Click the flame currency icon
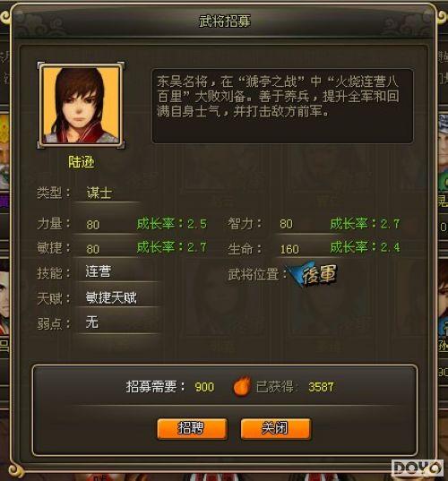The width and height of the screenshot is (448, 481). coord(242,387)
